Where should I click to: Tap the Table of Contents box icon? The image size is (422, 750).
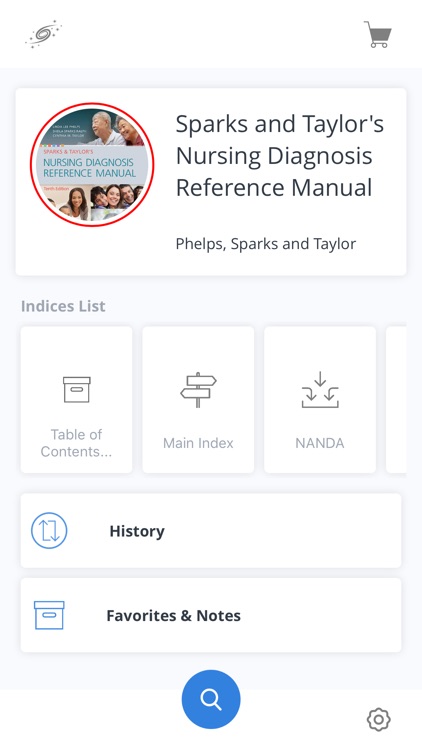click(77, 389)
